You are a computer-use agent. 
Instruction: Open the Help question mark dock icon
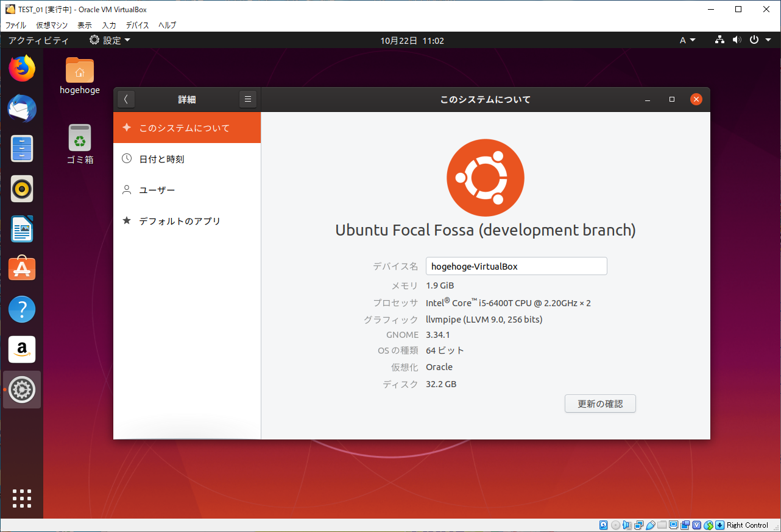[22, 309]
